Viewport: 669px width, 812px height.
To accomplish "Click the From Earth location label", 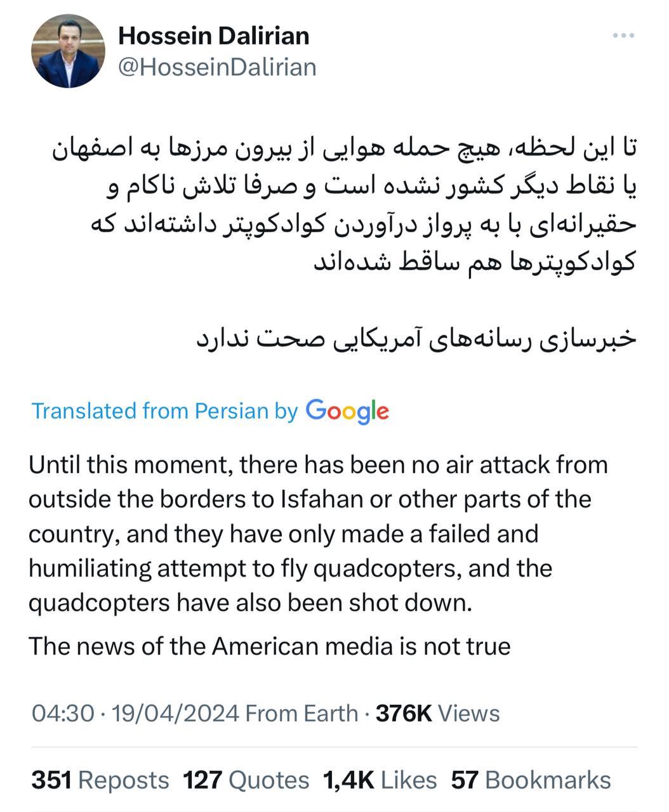I will coord(301,714).
